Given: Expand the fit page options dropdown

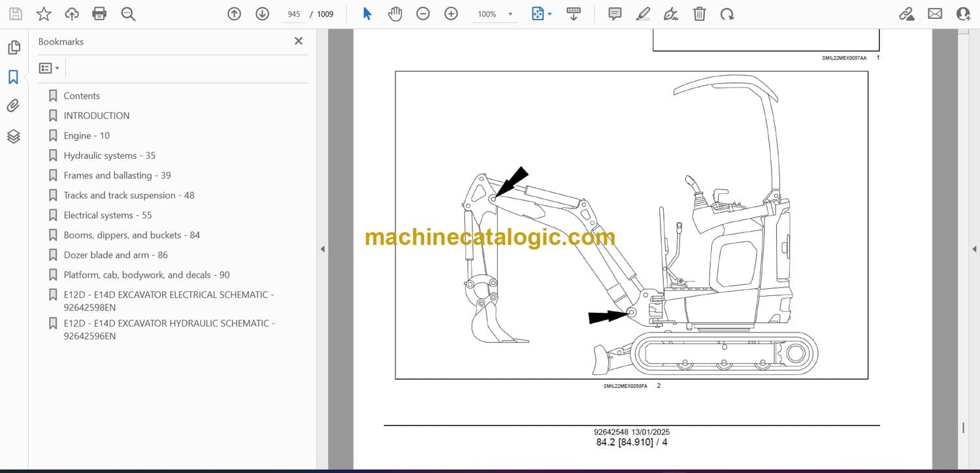Looking at the screenshot, I should tap(549, 14).
